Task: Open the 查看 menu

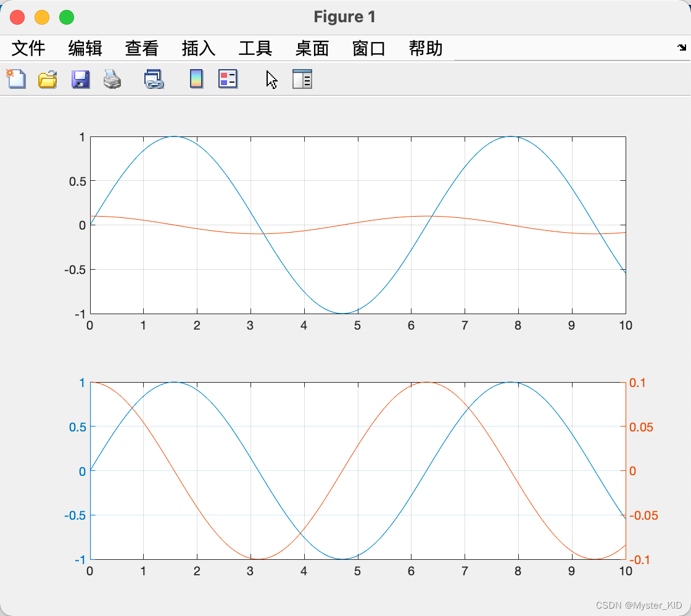Action: tap(142, 48)
